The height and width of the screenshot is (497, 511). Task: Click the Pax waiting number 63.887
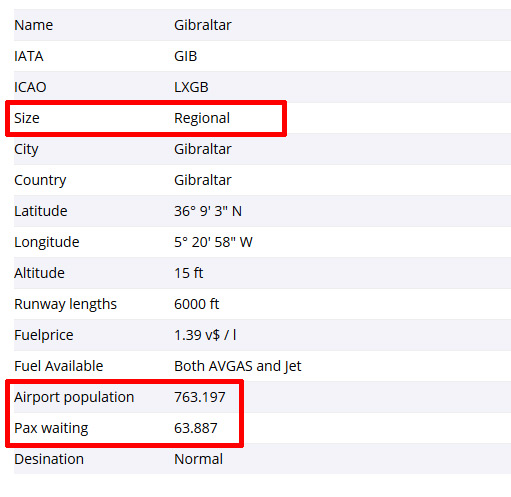pos(196,428)
